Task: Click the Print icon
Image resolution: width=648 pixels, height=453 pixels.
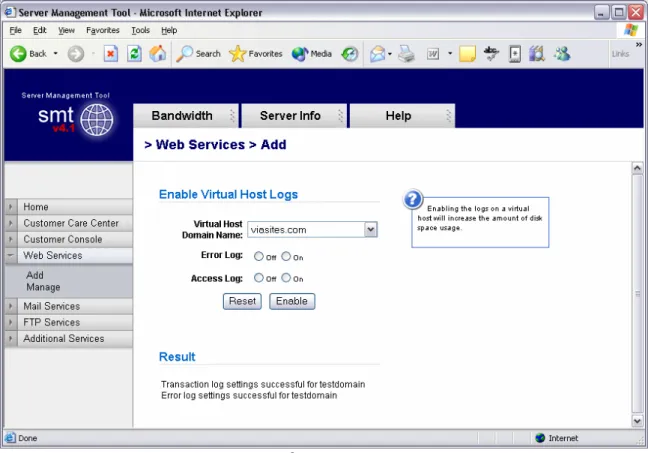Action: click(406, 54)
